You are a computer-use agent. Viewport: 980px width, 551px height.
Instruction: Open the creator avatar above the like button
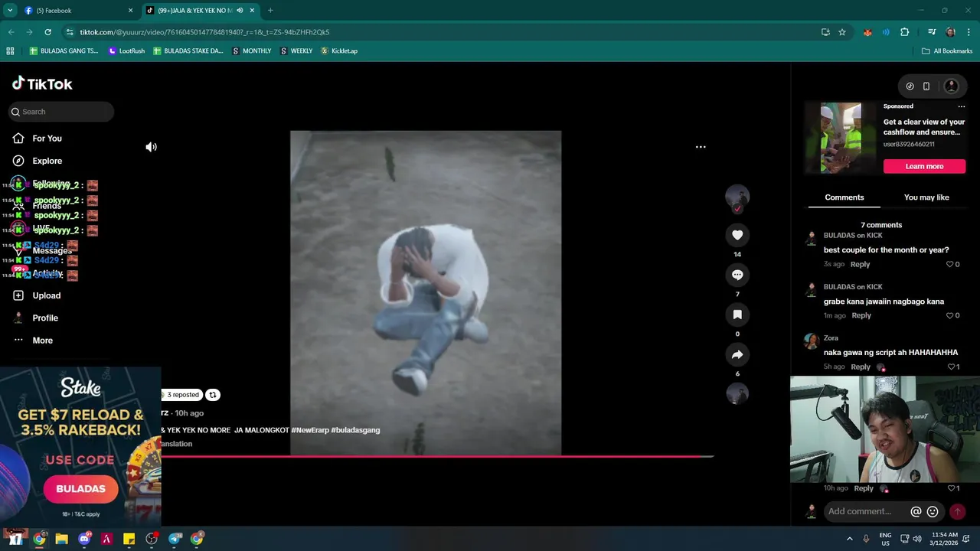pos(737,197)
